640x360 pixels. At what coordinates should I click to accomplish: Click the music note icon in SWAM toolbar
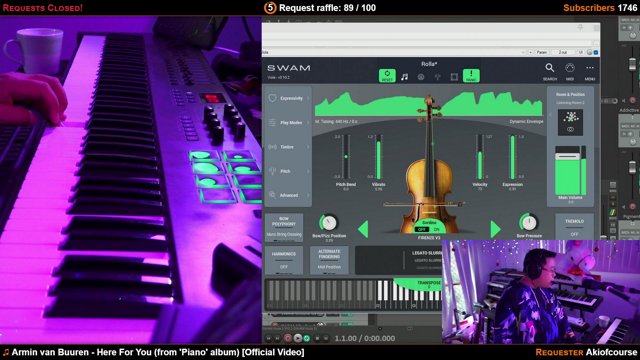click(x=404, y=77)
